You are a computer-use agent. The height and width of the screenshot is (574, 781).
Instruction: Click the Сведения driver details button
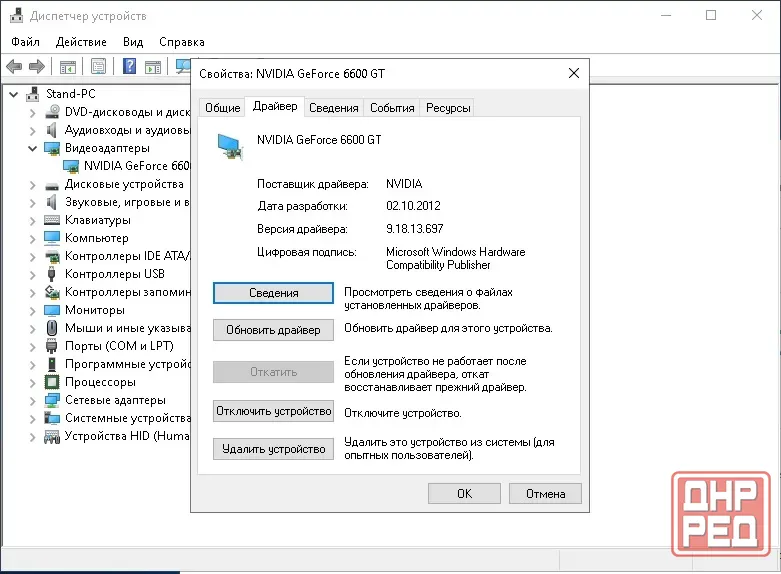click(x=273, y=293)
